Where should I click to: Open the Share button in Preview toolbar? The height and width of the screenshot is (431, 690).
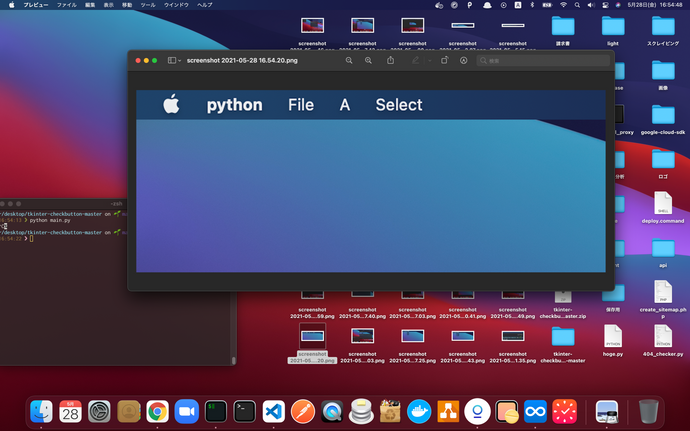[x=390, y=60]
